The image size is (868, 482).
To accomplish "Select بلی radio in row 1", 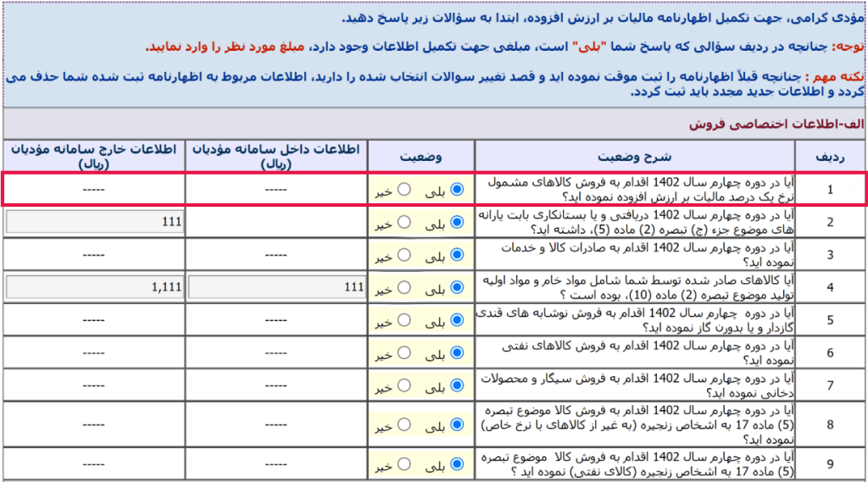I will (457, 189).
